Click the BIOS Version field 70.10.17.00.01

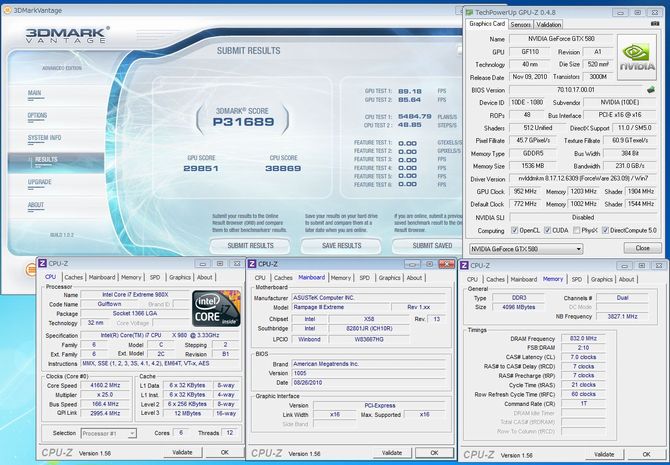(x=576, y=90)
